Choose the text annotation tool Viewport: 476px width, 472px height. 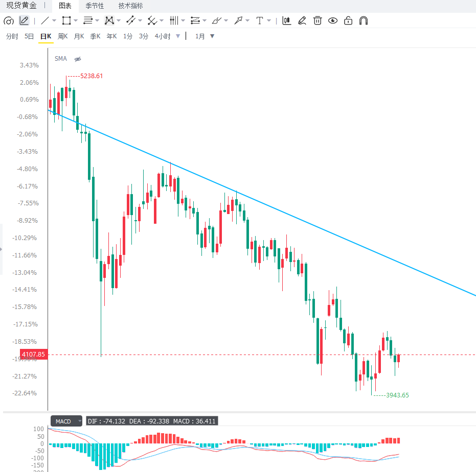click(x=260, y=20)
